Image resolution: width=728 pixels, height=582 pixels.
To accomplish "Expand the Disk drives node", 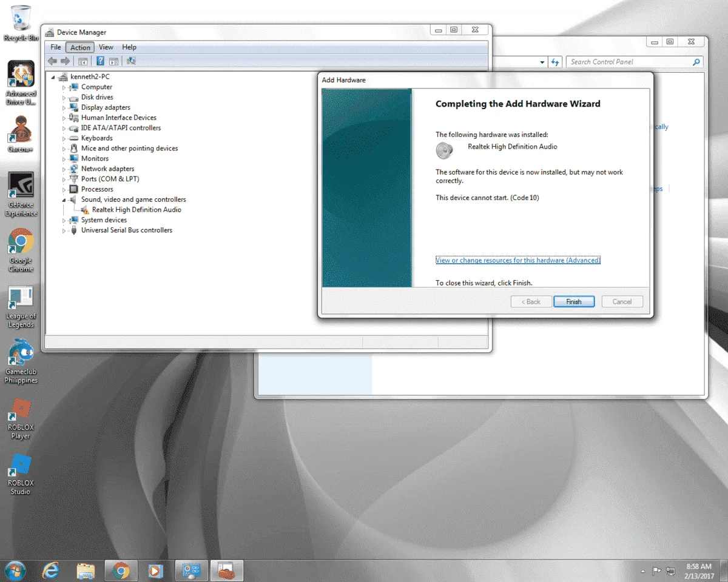I will pos(64,98).
